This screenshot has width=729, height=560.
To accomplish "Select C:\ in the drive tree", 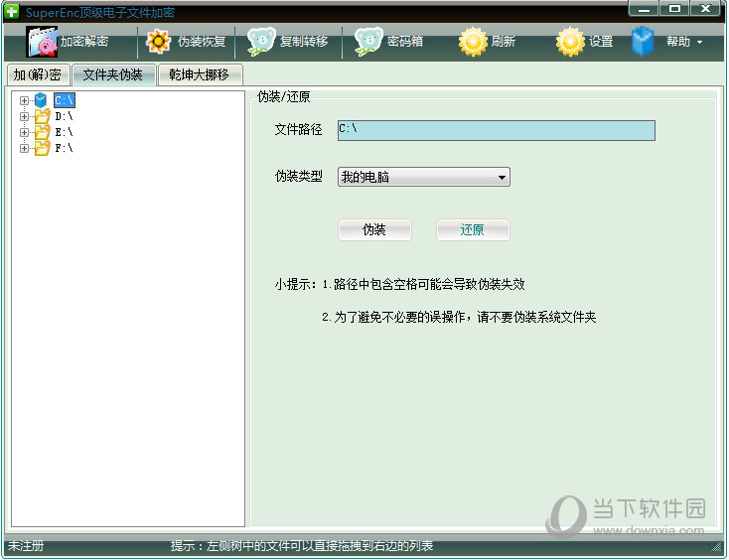I will [x=65, y=100].
